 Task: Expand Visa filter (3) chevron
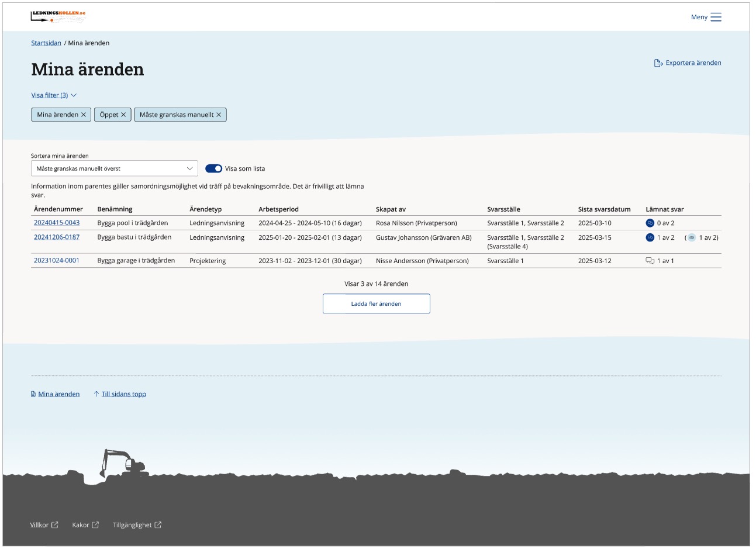74,95
